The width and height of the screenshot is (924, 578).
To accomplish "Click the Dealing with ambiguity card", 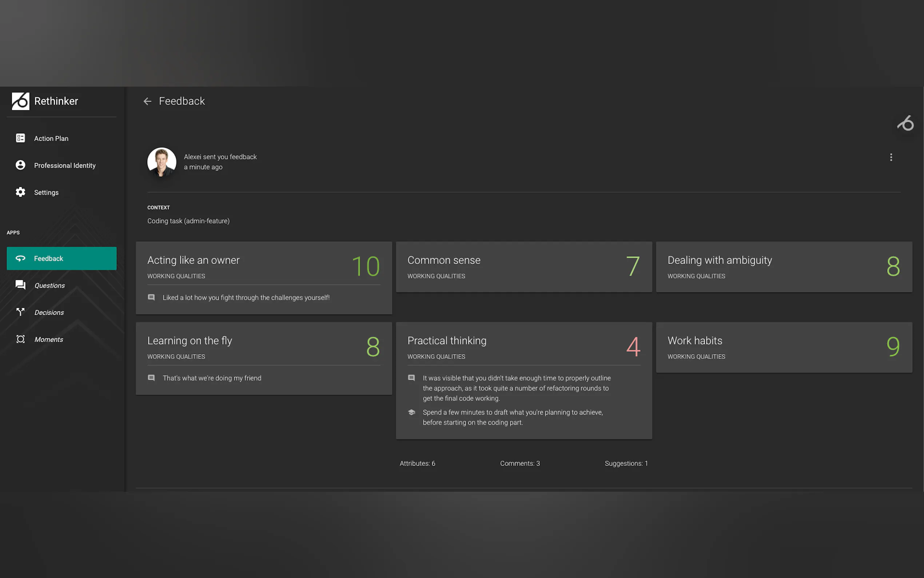I will click(784, 267).
